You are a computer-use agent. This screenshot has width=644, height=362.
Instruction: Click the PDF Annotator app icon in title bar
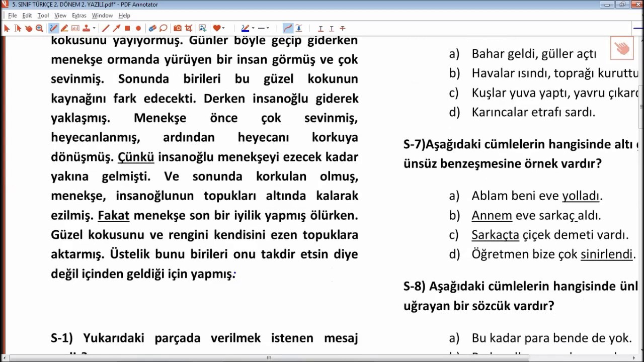(x=5, y=5)
